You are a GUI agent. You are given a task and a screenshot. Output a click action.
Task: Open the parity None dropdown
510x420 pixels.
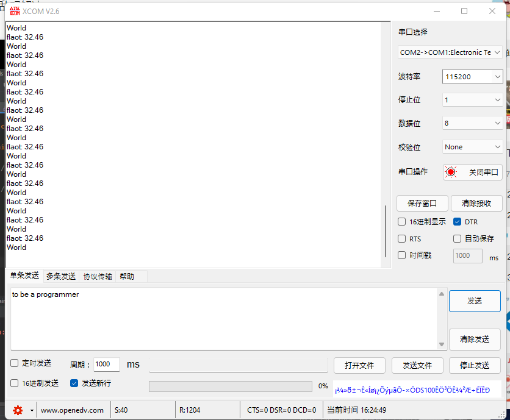pyautogui.click(x=472, y=147)
